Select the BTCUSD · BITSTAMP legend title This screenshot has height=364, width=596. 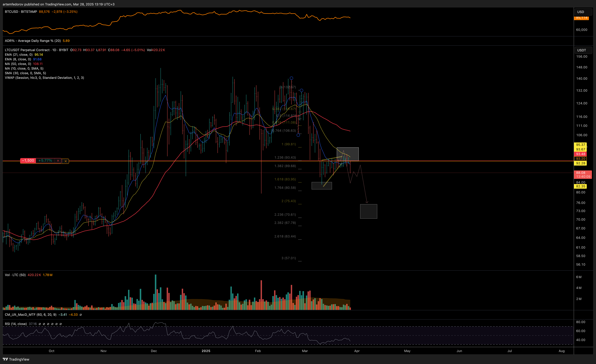[21, 12]
